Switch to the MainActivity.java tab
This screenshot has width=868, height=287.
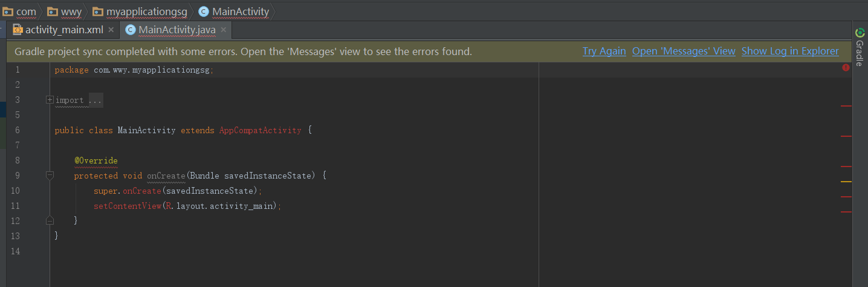[x=177, y=30]
